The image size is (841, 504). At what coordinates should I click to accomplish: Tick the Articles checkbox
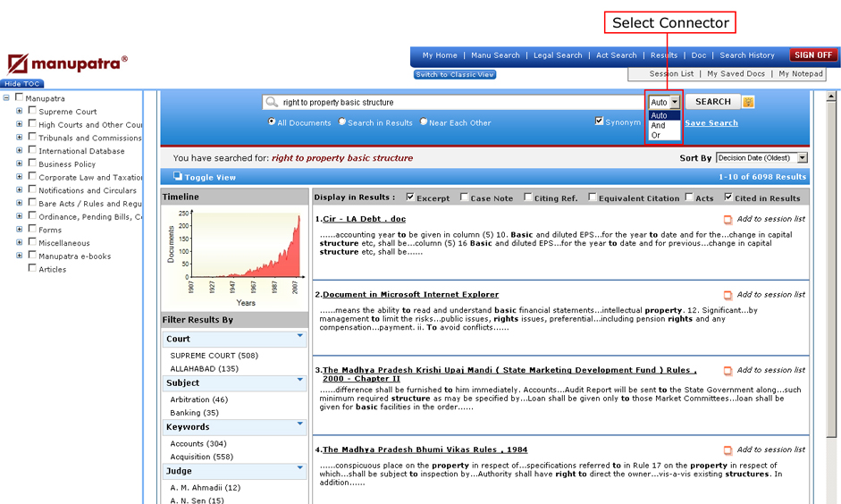(x=32, y=267)
